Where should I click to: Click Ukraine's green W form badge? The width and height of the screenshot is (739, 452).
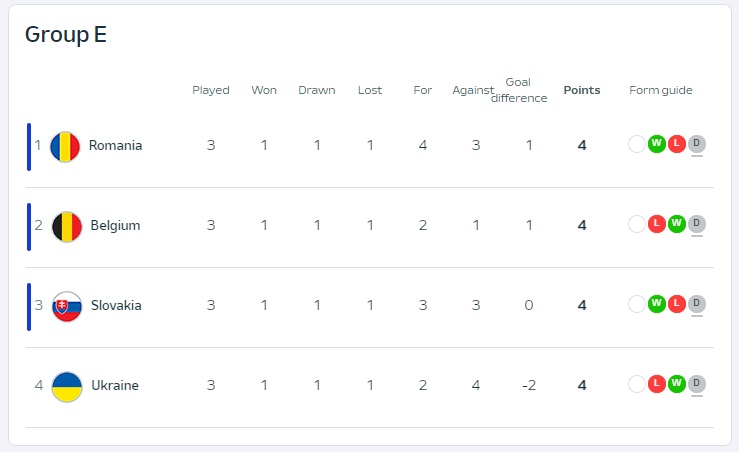coord(677,384)
